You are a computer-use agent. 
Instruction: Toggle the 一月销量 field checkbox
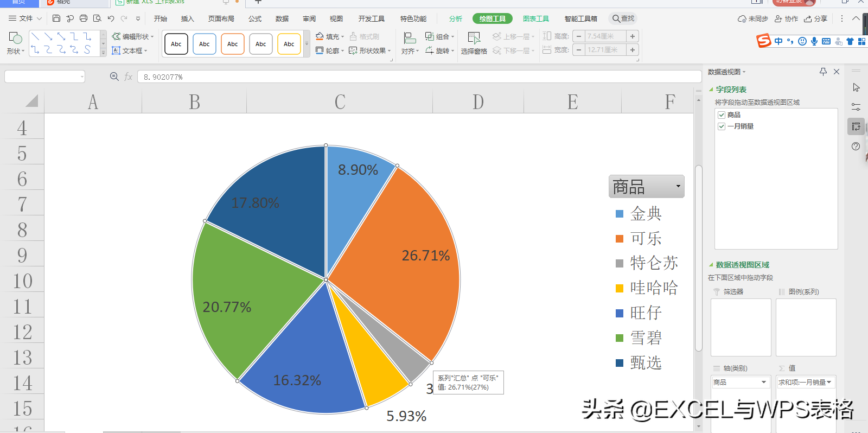click(722, 126)
